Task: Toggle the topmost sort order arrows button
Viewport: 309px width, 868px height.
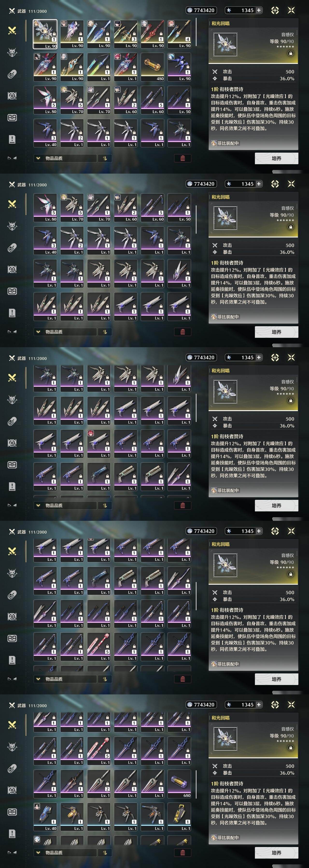Action: [105, 158]
